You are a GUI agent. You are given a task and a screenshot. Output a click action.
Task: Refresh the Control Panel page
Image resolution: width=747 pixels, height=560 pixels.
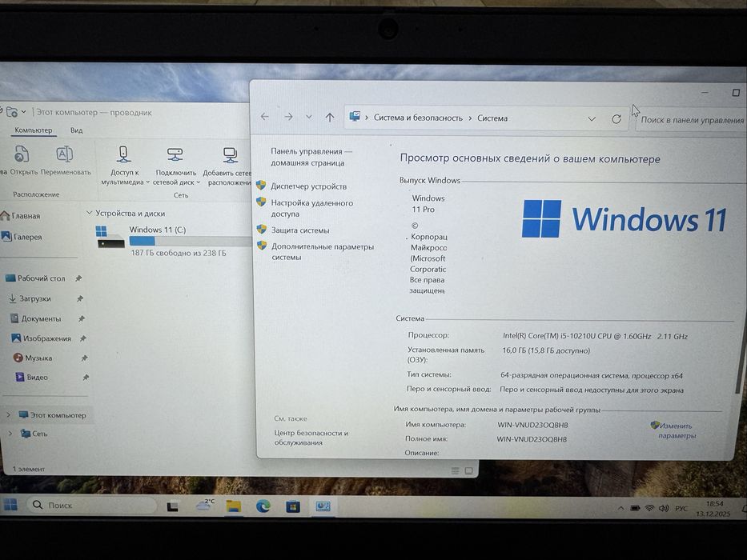pos(616,118)
